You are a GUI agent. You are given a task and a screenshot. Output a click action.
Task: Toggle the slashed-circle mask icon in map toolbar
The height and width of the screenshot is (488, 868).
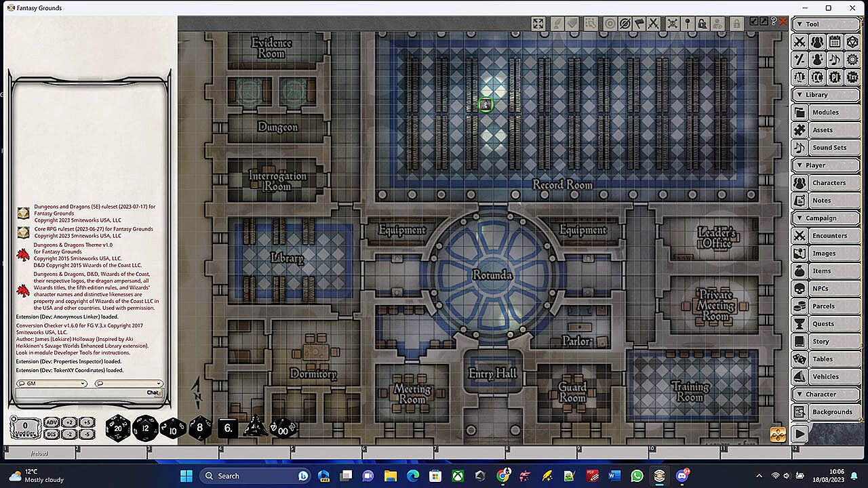point(624,24)
